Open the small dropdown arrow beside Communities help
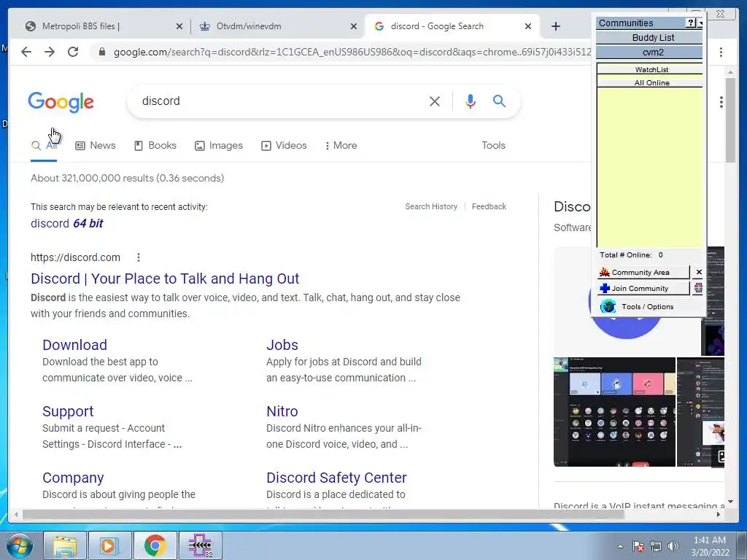Image resolution: width=747 pixels, height=560 pixels. pos(700,23)
